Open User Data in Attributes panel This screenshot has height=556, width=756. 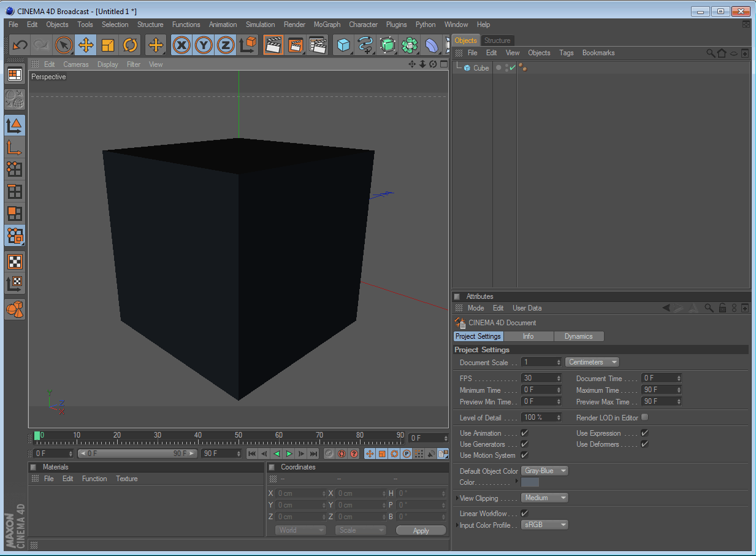(527, 308)
